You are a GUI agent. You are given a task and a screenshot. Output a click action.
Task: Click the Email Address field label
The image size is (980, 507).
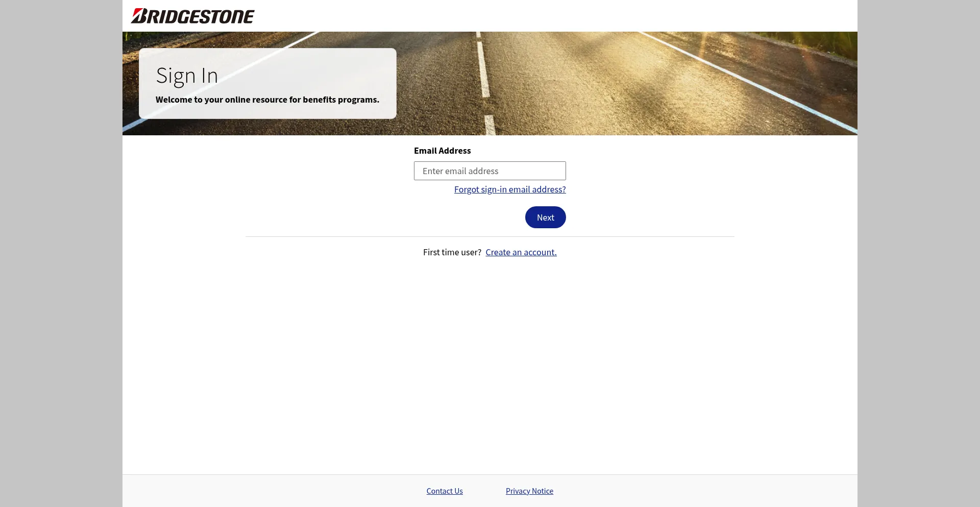442,151
